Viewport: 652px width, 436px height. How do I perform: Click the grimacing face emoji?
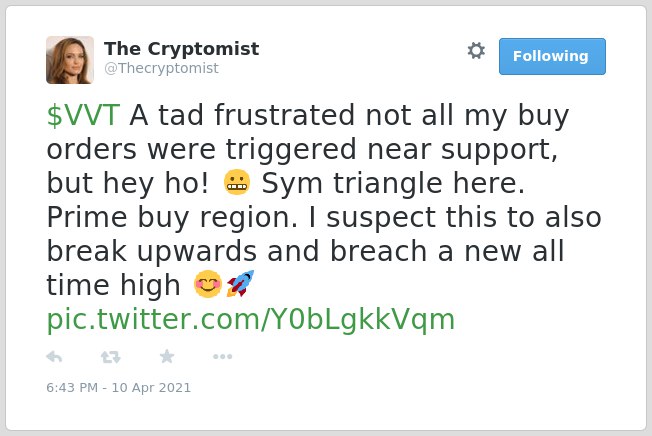point(237,183)
